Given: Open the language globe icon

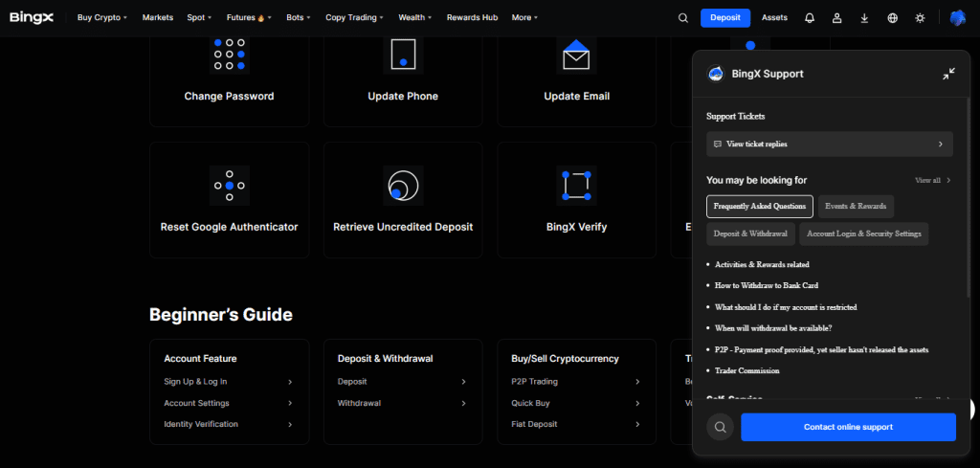Looking at the screenshot, I should click(893, 18).
